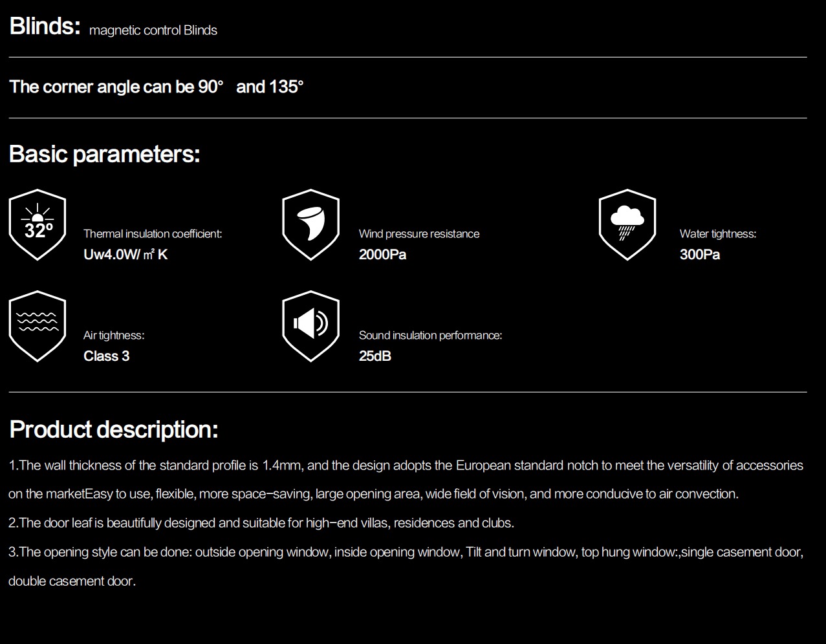Click the Air tightness Class 3 value
The width and height of the screenshot is (826, 644).
click(107, 356)
